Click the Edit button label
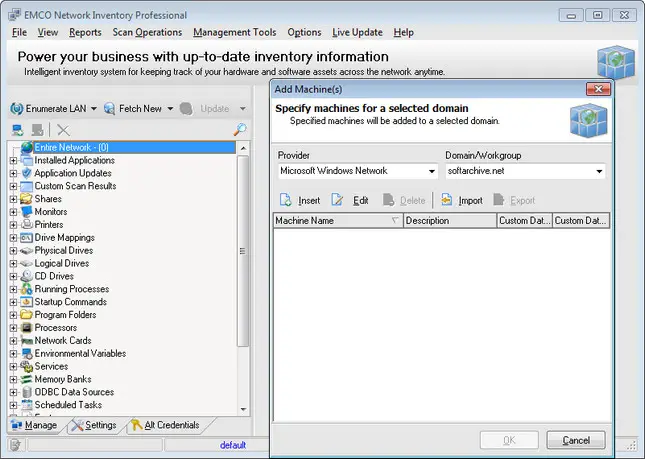645x459 pixels. point(361,200)
